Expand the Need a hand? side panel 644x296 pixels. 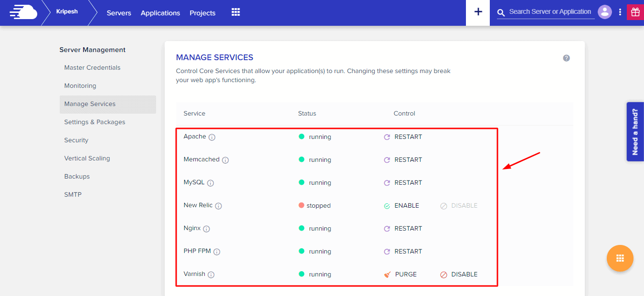tap(635, 132)
